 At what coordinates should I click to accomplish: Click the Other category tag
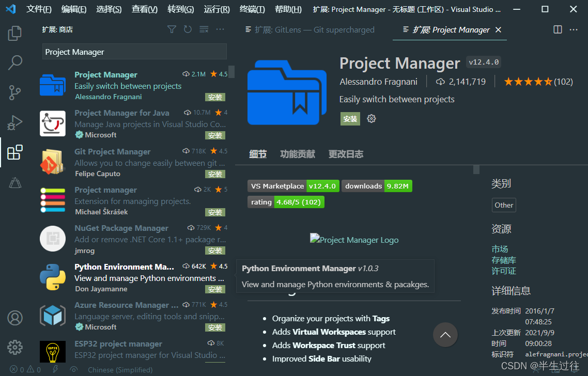(x=504, y=205)
